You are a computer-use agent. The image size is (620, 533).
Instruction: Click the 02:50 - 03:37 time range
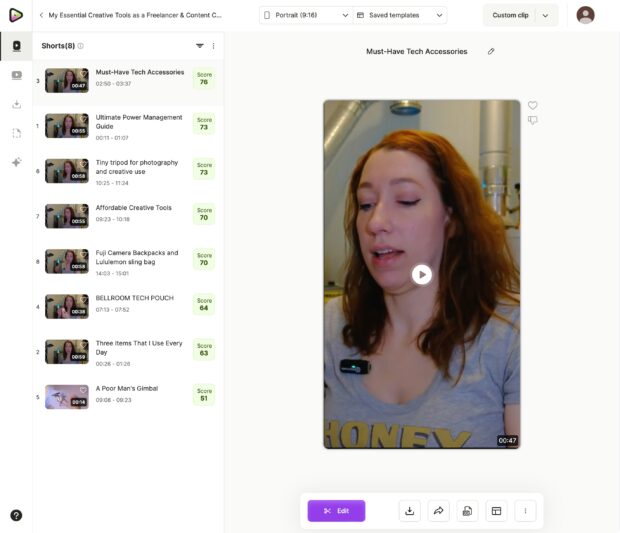coord(113,84)
